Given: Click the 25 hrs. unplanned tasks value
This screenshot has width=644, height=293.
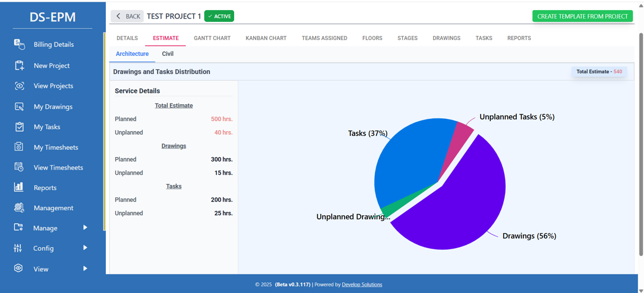Looking at the screenshot, I should 223,213.
